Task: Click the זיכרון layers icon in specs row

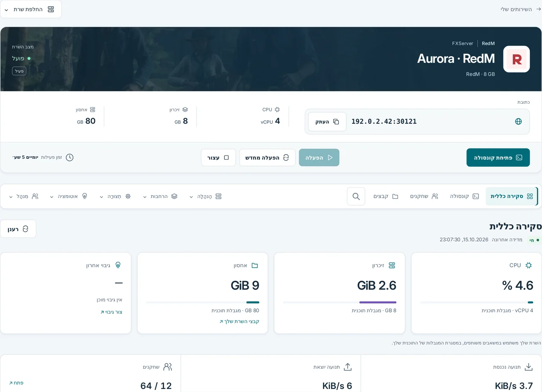Action: click(185, 110)
